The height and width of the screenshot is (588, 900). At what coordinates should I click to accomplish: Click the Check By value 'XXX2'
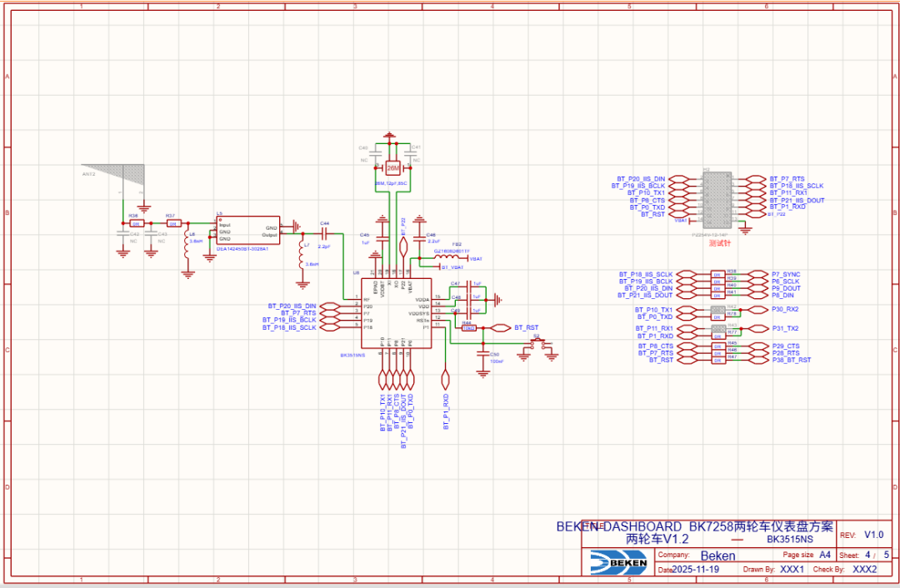click(x=864, y=570)
